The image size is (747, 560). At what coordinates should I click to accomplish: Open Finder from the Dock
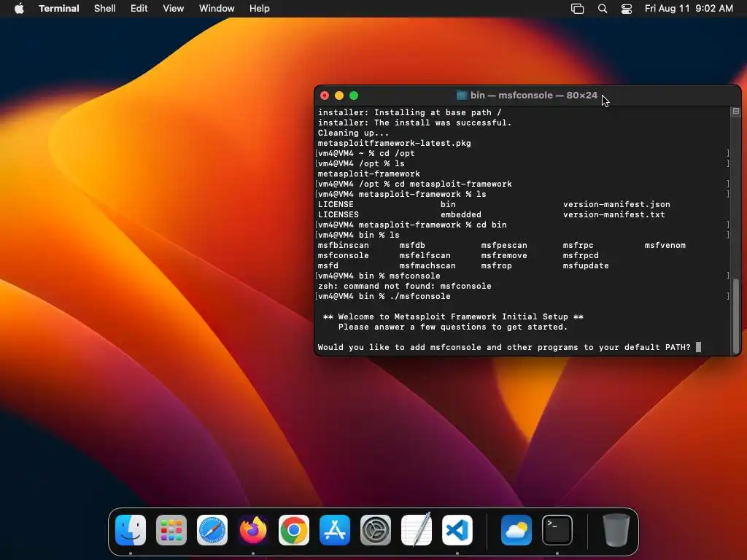(x=131, y=530)
